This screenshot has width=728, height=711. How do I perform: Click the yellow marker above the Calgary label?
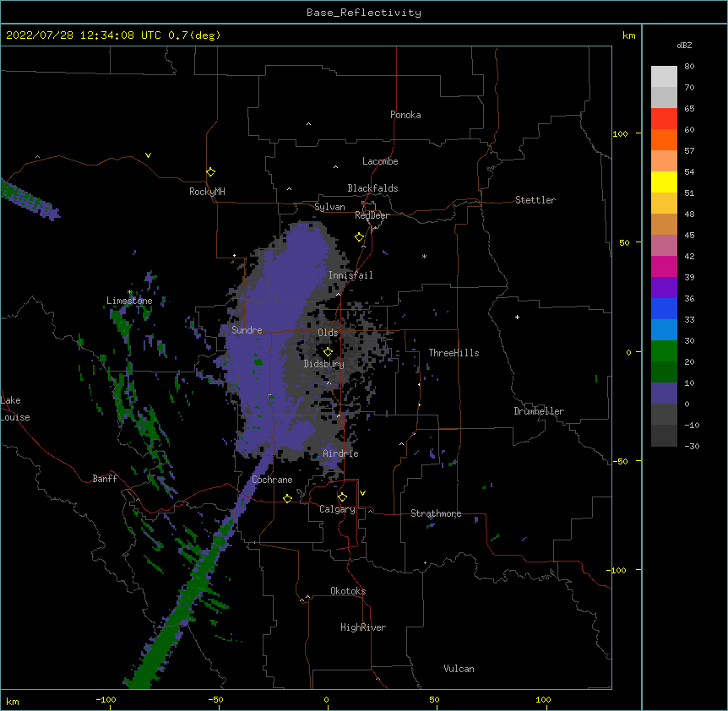tap(342, 497)
